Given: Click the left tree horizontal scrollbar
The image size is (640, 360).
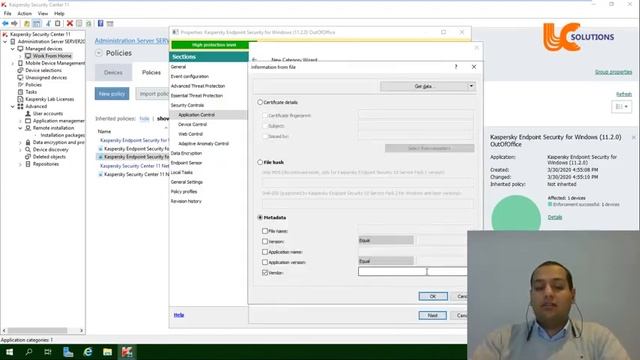Looking at the screenshot, I should 38,330.
